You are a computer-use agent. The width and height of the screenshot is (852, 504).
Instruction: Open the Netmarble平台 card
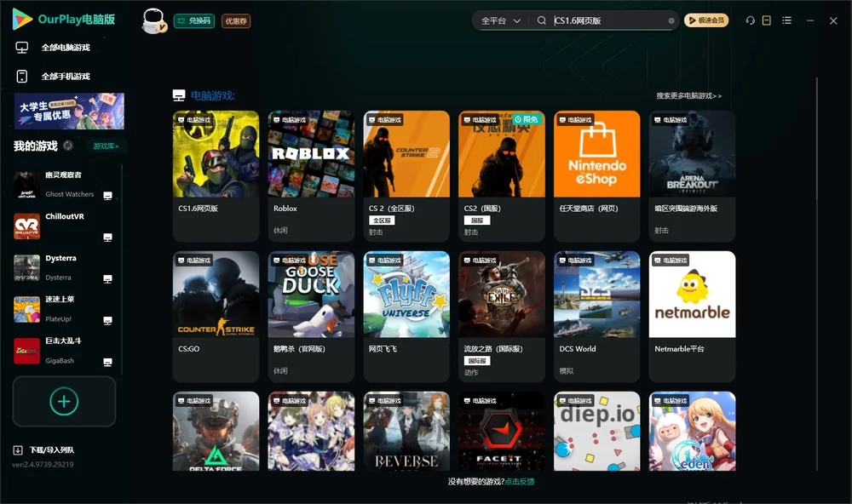coord(692,316)
